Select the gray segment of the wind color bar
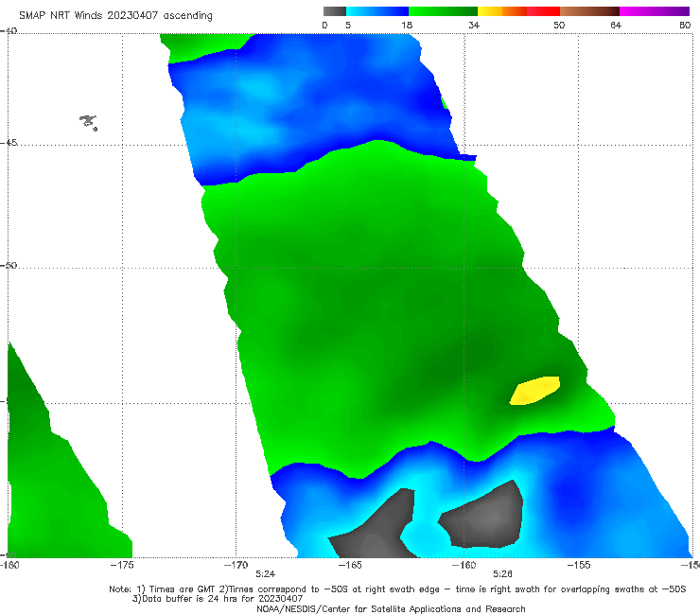 [x=334, y=11]
